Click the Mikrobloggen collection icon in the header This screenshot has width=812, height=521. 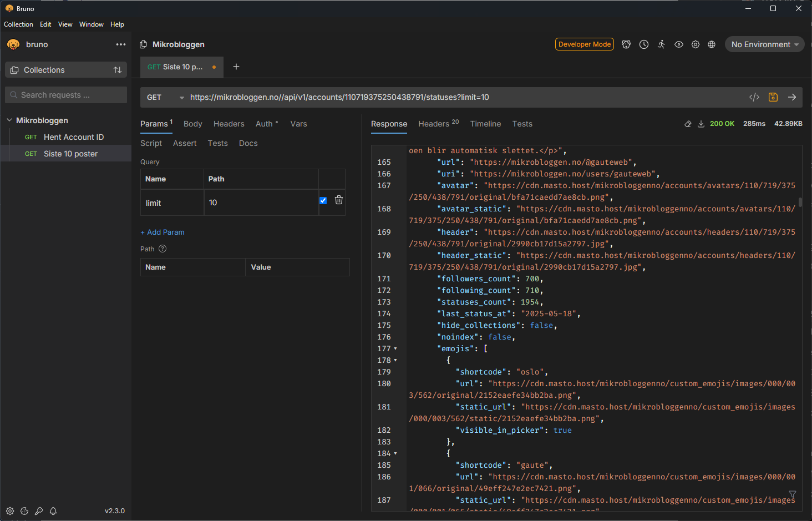coord(143,44)
